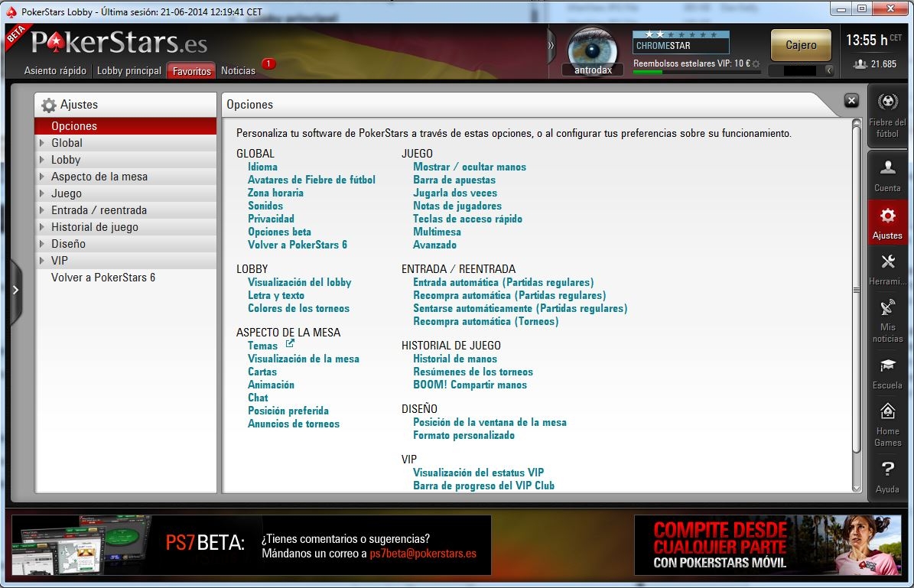
Task: Open Recompra automática (Torneos) link
Action: pyautogui.click(x=486, y=321)
